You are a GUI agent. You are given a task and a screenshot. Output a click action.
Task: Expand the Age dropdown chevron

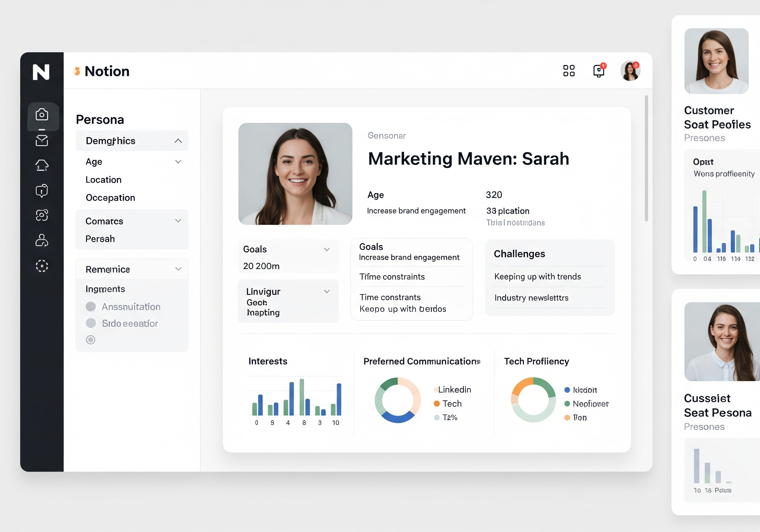[178, 161]
